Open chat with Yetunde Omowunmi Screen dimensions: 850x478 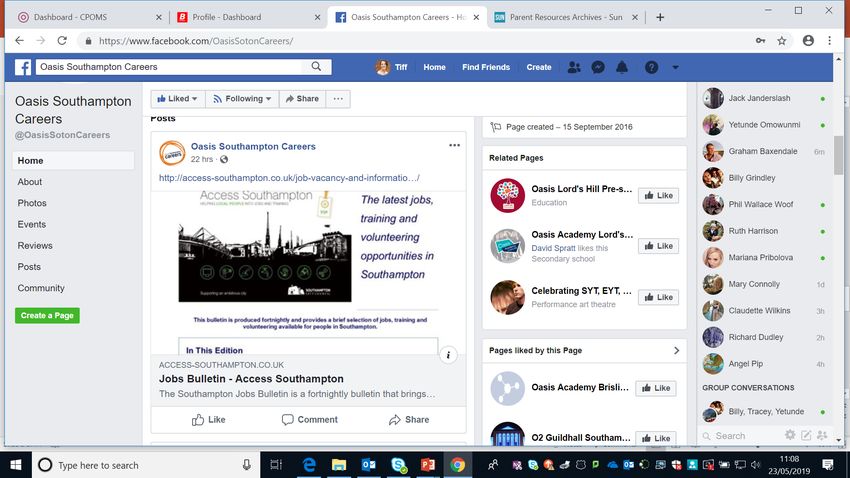coord(764,125)
